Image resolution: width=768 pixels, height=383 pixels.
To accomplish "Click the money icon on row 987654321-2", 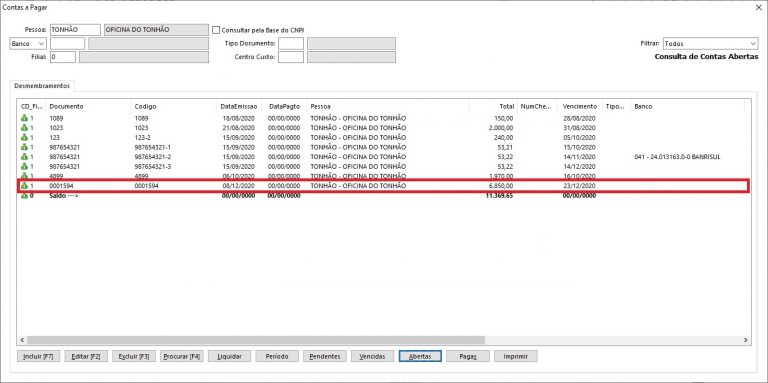I will click(24, 157).
